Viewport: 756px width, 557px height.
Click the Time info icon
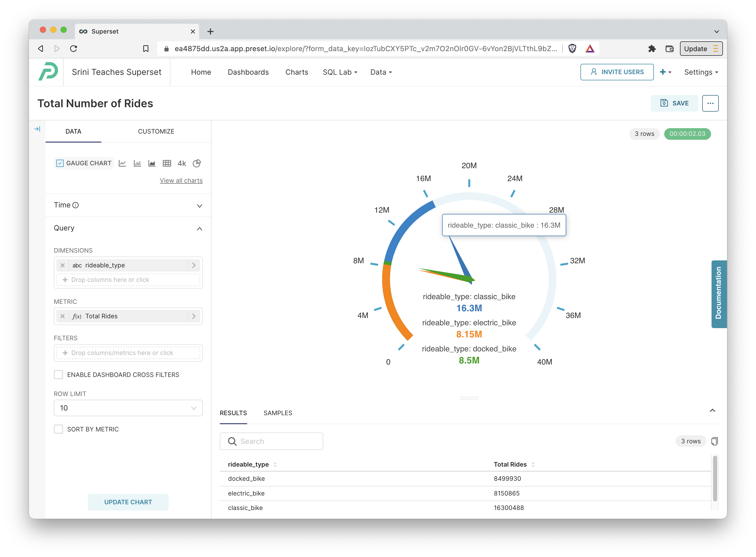pos(75,205)
